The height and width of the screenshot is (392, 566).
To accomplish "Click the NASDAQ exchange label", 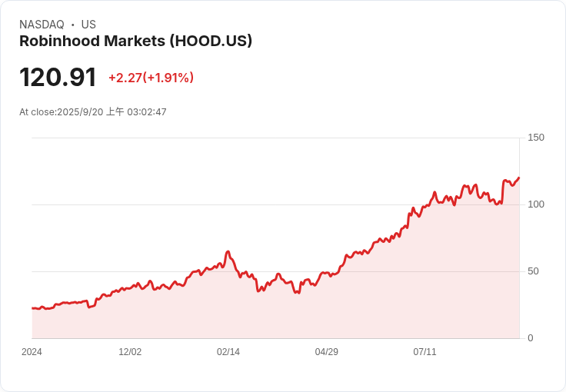I will 42,25.
